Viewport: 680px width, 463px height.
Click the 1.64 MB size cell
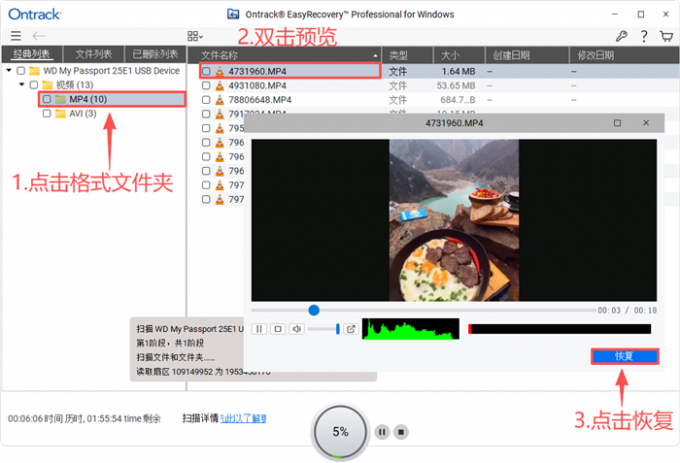tap(458, 71)
